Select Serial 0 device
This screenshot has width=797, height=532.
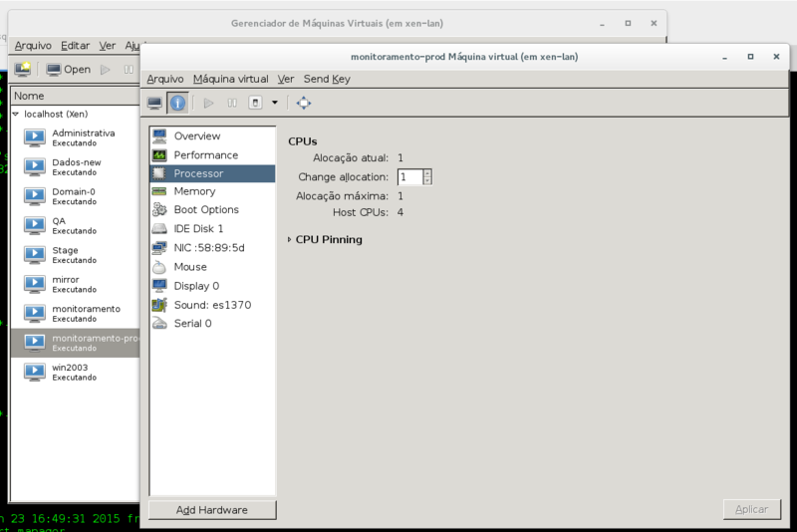[212, 324]
